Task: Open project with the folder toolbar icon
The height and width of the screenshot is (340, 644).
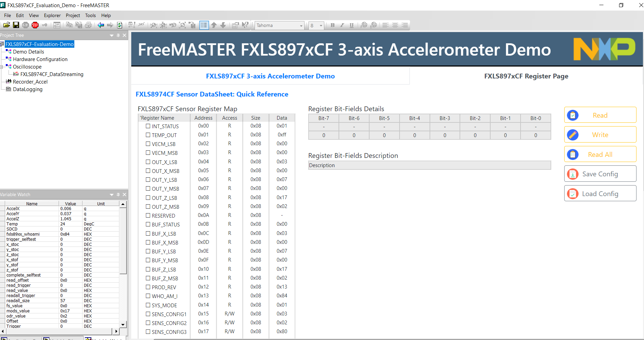Action: (6, 25)
